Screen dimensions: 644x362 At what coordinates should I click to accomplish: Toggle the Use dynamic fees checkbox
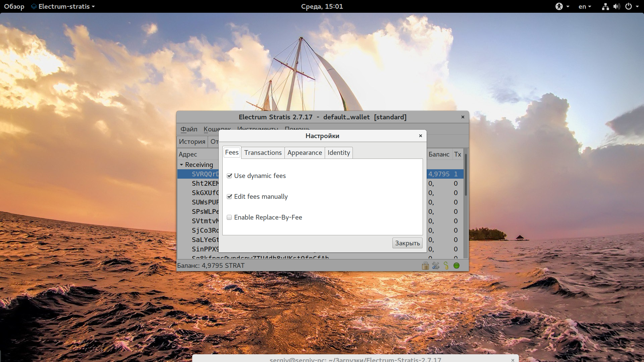[x=229, y=176]
